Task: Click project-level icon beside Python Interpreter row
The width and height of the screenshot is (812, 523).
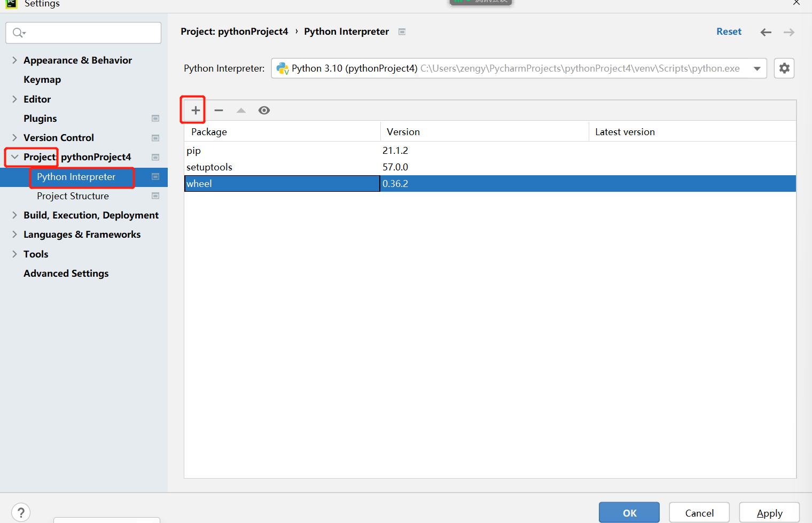Action: point(155,176)
